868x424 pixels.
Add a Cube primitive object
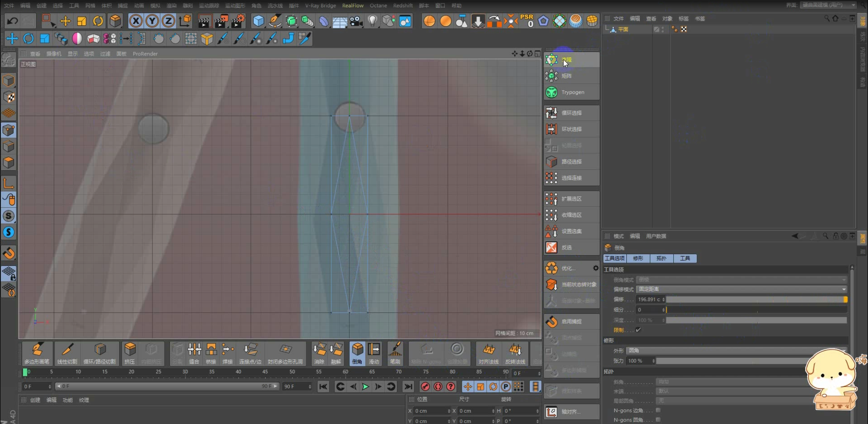pyautogui.click(x=259, y=21)
